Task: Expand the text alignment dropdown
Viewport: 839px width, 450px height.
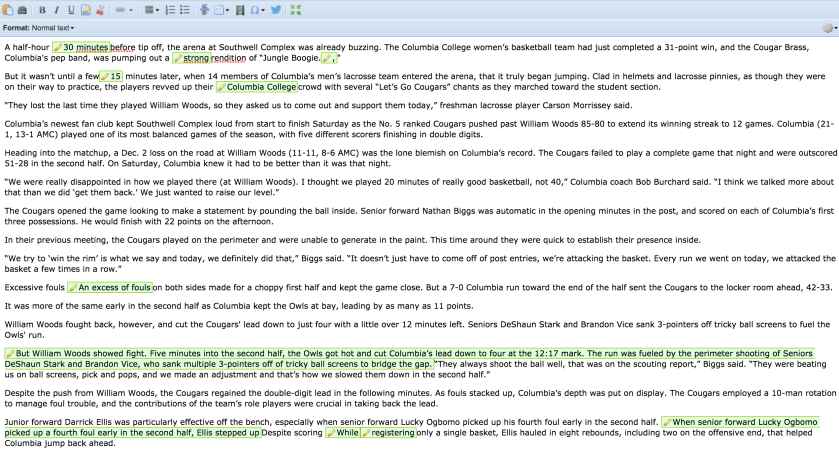Action: pyautogui.click(x=151, y=10)
